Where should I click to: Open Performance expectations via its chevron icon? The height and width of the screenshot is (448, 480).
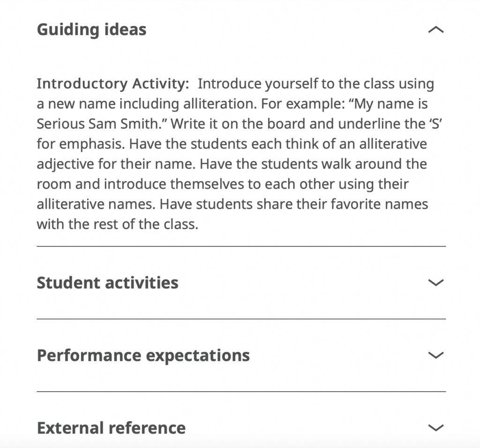pos(436,355)
